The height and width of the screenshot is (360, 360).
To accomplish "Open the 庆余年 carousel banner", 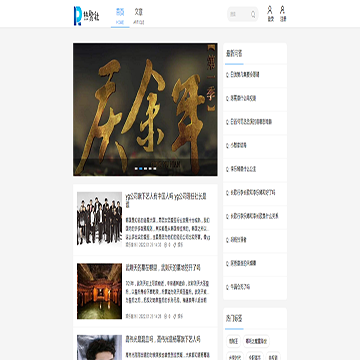I will tap(145, 109).
